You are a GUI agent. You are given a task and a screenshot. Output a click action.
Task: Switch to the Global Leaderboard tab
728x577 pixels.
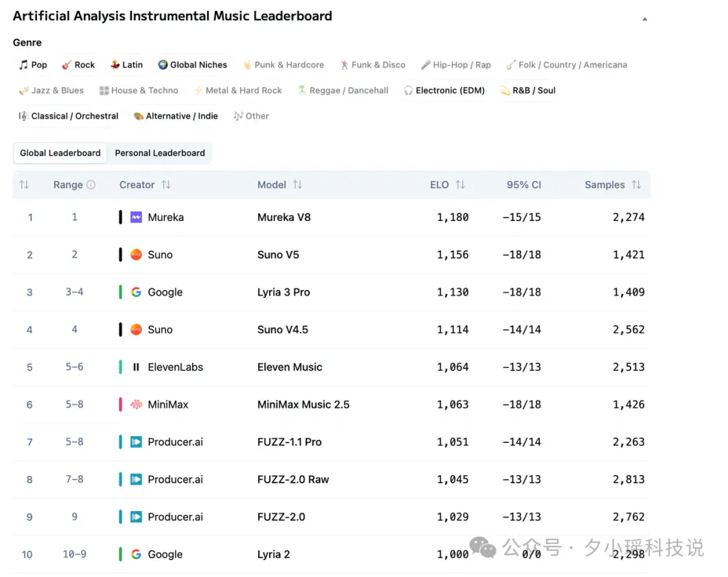(x=60, y=153)
